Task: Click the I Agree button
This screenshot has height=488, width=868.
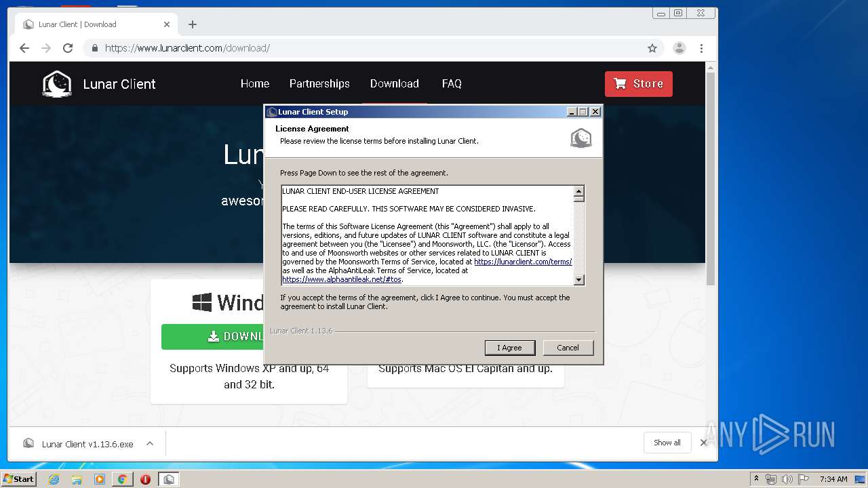Action: coord(510,348)
